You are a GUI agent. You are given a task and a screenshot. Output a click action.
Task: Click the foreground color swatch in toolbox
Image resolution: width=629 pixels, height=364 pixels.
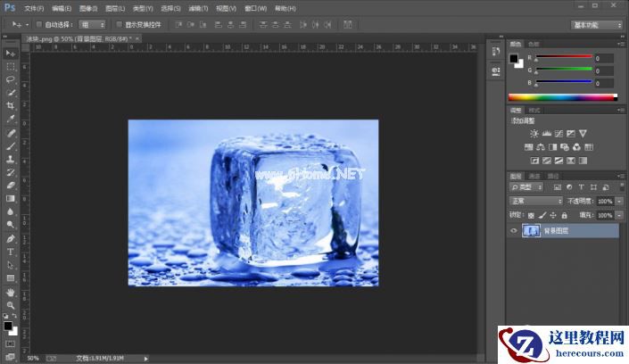[8, 326]
